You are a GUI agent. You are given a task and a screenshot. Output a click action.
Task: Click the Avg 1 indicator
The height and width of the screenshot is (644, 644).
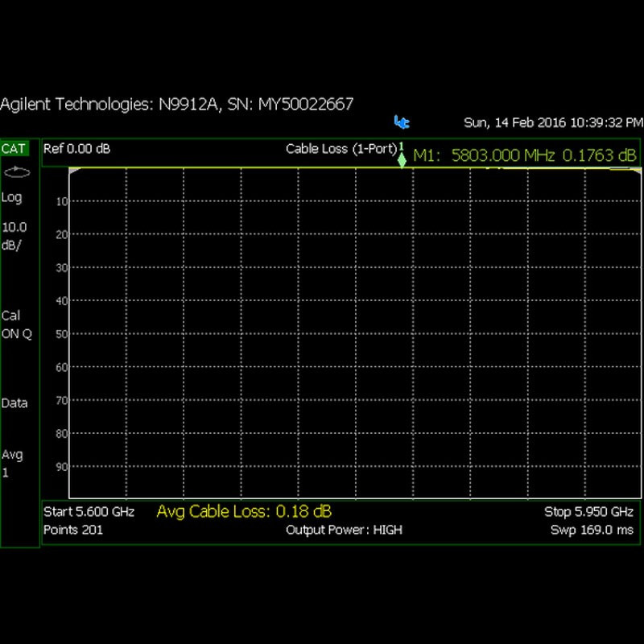12,464
